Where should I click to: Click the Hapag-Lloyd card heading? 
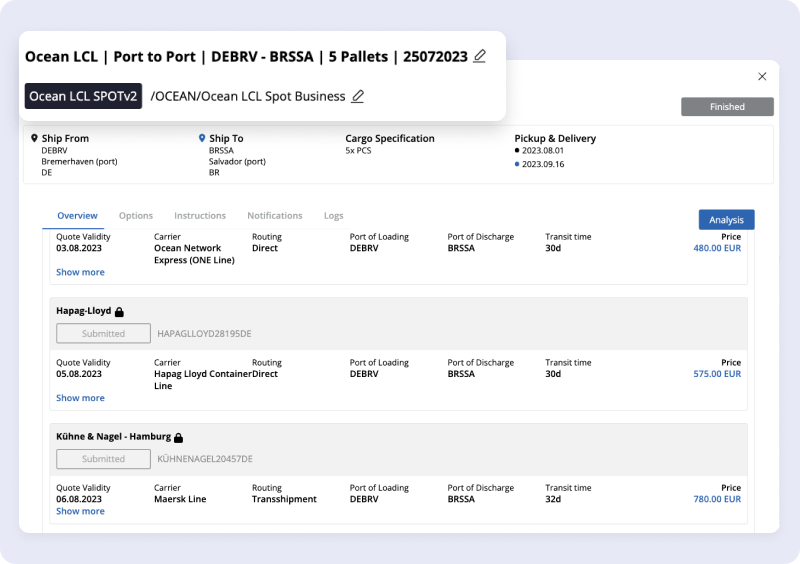coord(84,311)
